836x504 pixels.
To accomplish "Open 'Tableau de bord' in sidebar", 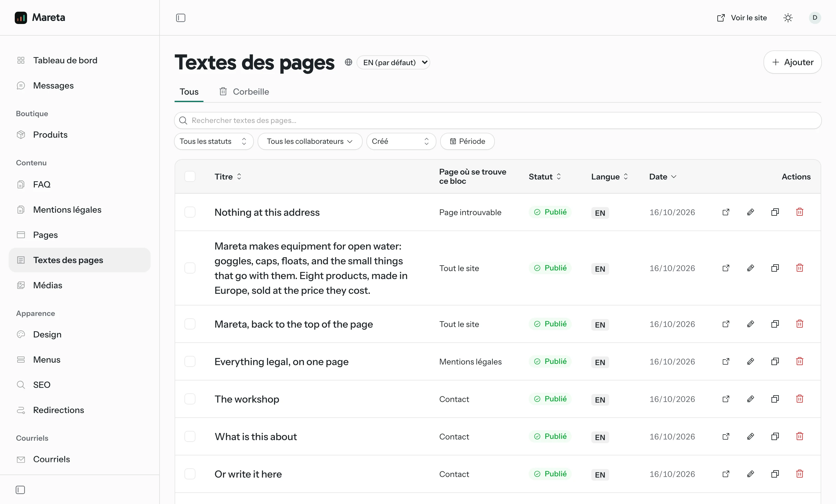I will tap(79, 60).
